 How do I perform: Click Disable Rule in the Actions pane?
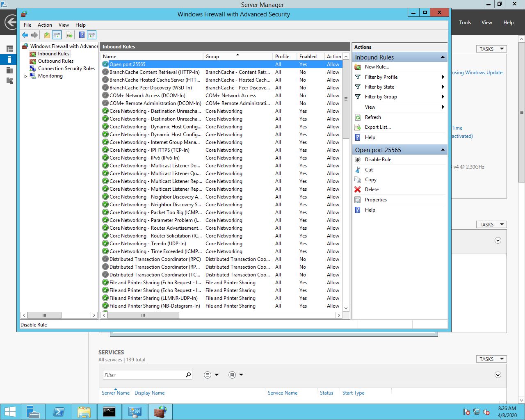(378, 160)
